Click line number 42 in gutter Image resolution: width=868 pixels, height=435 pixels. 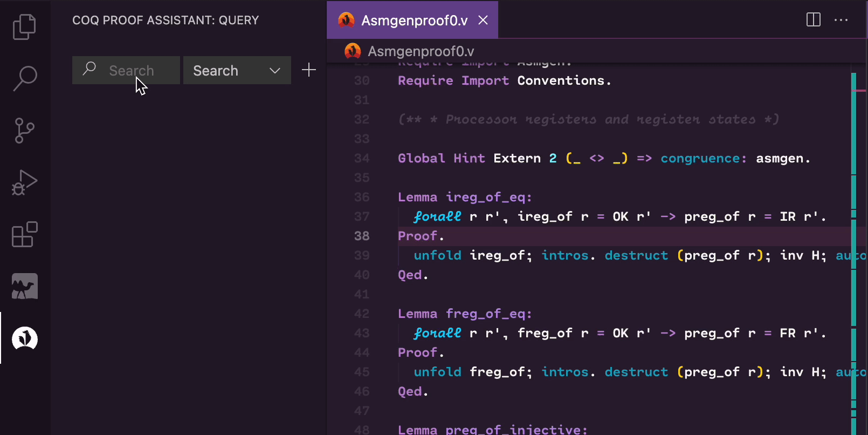tap(362, 314)
